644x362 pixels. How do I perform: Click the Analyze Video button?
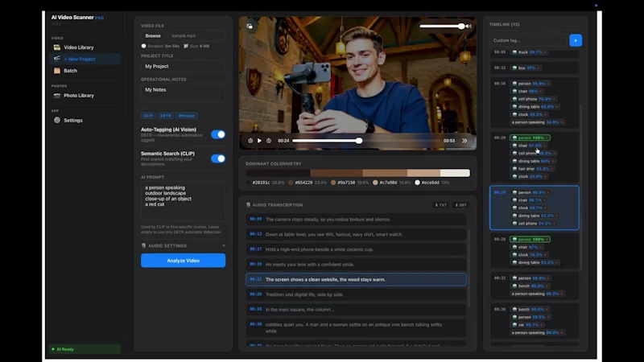click(183, 261)
